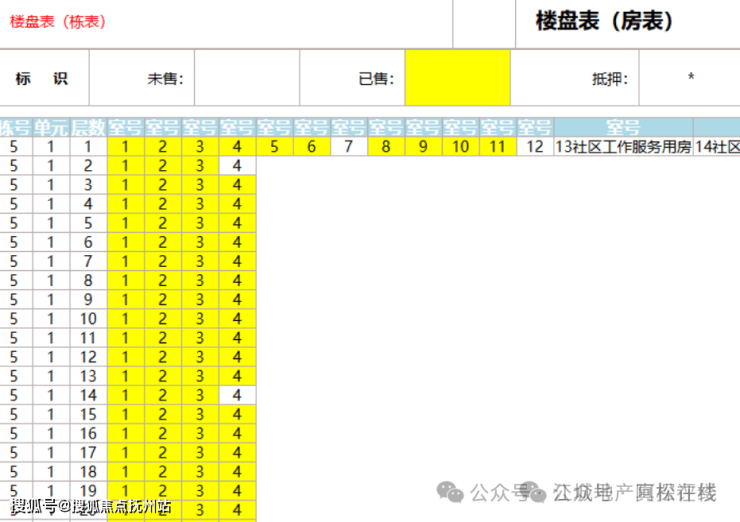Click unit 1 cell in floor 17 row
Viewport: 740px width, 522px height.
coord(51,453)
